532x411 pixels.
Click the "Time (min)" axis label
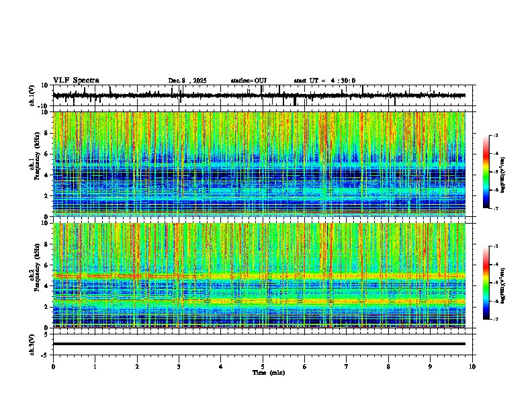pos(269,373)
